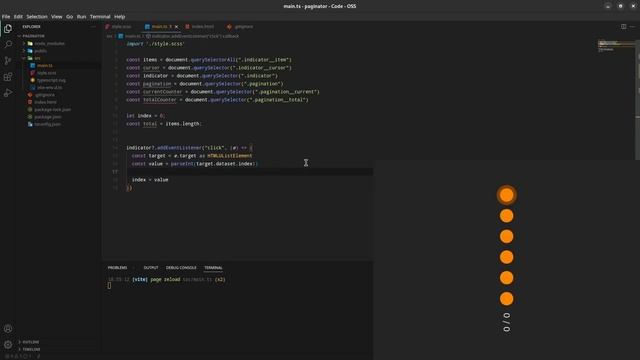
Task: Click the second orange indicator dot
Action: pyautogui.click(x=507, y=216)
